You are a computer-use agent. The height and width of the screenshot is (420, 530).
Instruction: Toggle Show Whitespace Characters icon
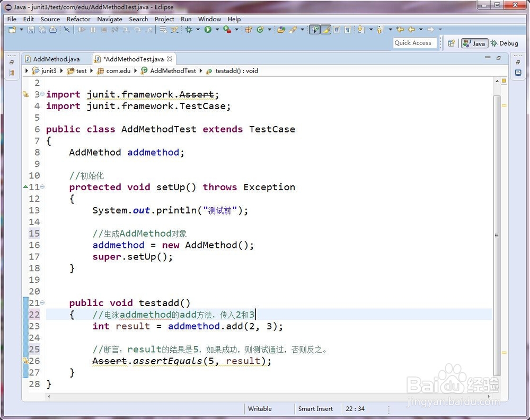click(x=348, y=30)
